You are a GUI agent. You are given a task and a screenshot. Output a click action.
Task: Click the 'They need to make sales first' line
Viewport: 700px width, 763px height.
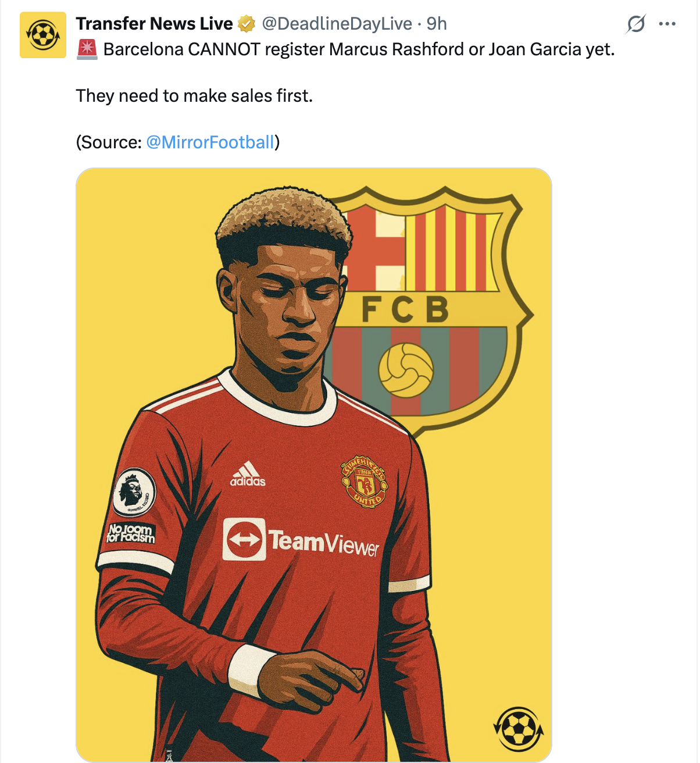(194, 96)
